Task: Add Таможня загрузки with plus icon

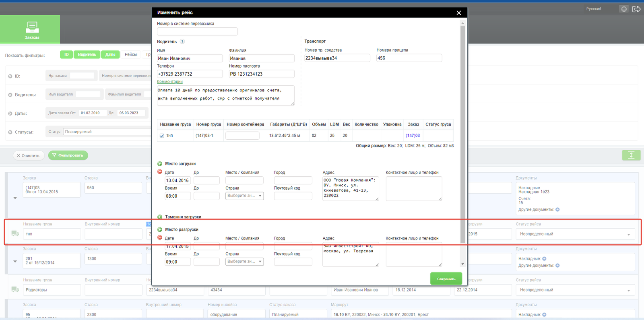Action: (x=160, y=217)
